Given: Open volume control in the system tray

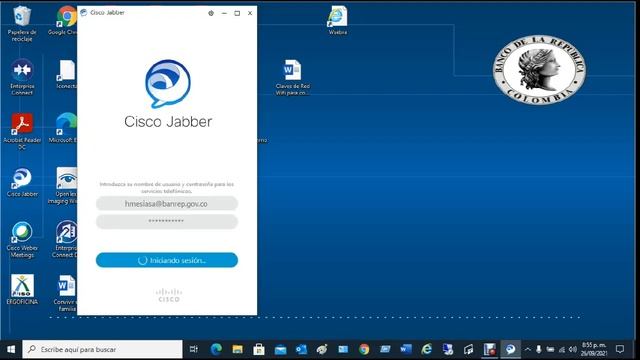Looking at the screenshot, I should [573, 349].
